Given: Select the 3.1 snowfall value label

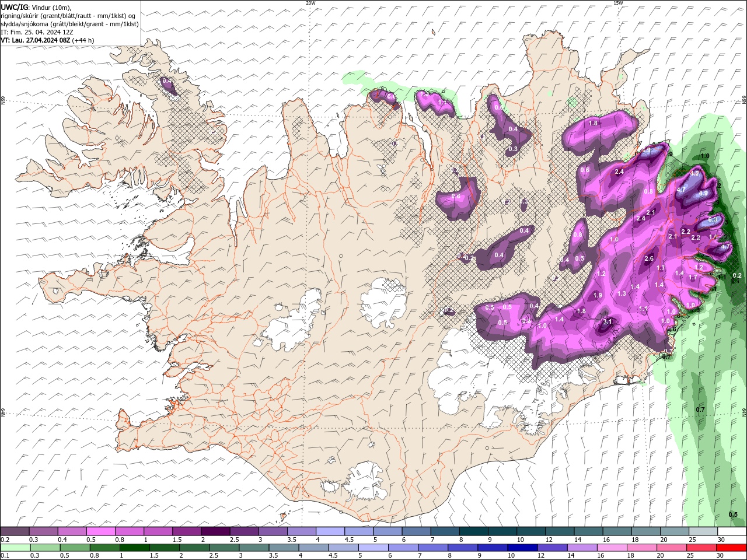Looking at the screenshot, I should [x=608, y=321].
